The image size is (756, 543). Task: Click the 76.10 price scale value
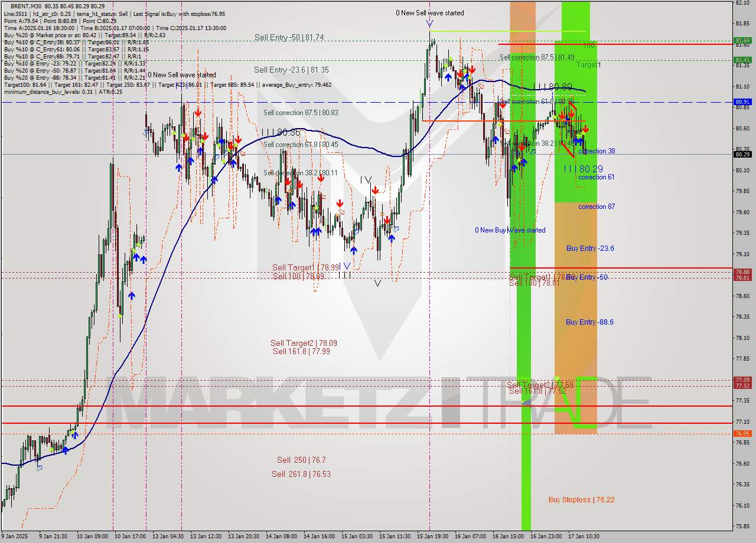(742, 505)
